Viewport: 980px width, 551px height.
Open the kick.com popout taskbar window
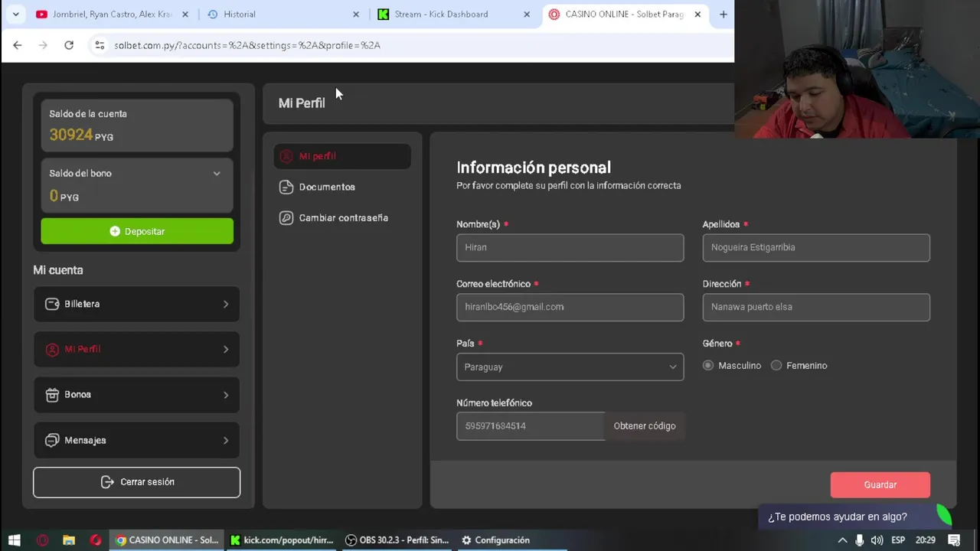coord(282,540)
